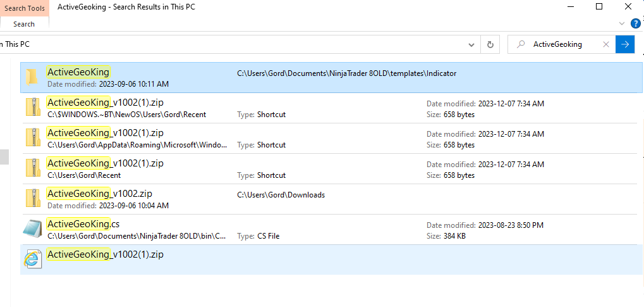This screenshot has height=307, width=644.
Task: Click zip icon of shortcut in C:\Users\Gord\Recent
Action: point(33,168)
